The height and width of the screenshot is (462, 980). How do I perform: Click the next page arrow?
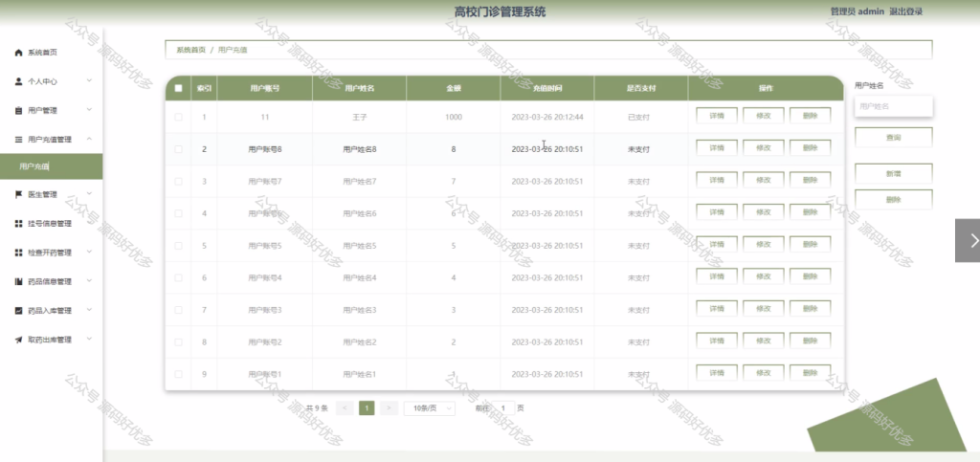coord(389,408)
